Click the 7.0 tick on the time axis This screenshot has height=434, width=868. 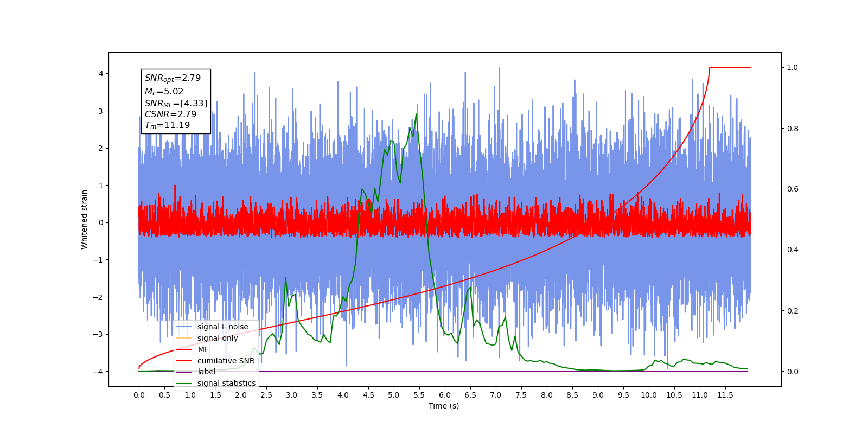pyautogui.click(x=496, y=395)
